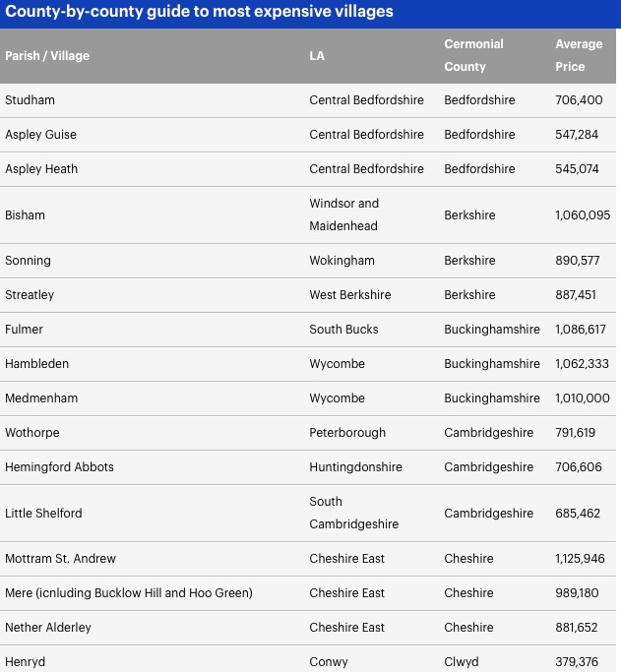Click the Nether Alderley price 881,652
Image resolution: width=621 pixels, height=672 pixels.
[577, 628]
